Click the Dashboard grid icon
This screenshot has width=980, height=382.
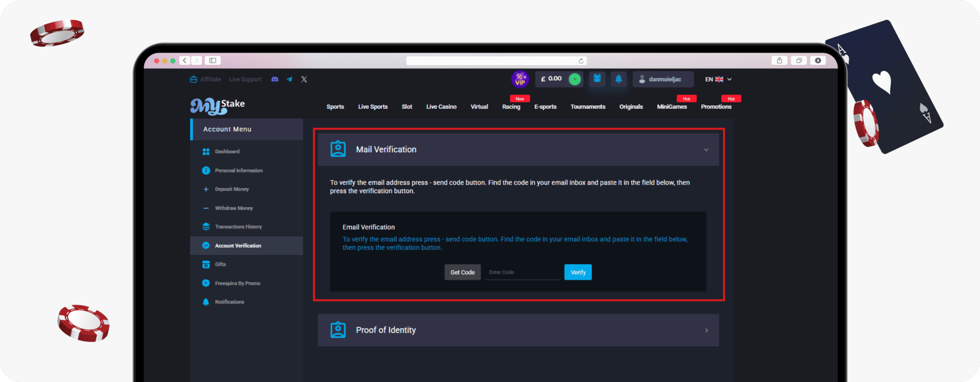point(206,152)
